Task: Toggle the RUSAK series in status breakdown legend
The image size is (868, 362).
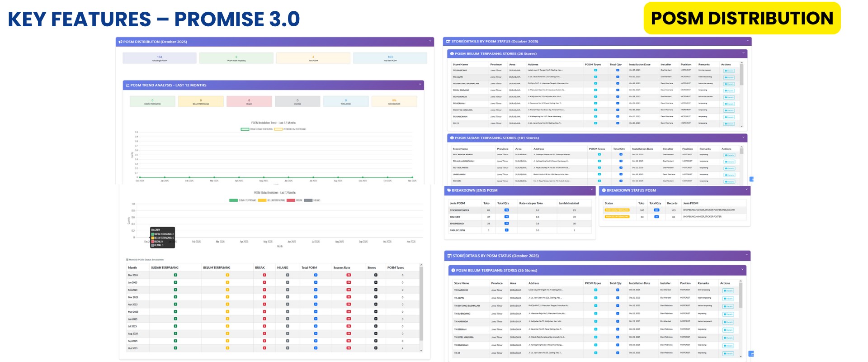Action: point(294,200)
